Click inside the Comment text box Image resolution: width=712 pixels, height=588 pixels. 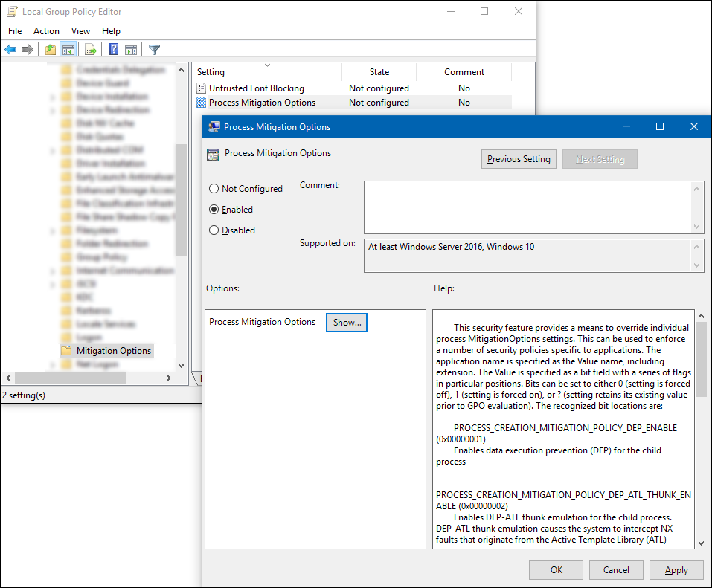pyautogui.click(x=527, y=207)
